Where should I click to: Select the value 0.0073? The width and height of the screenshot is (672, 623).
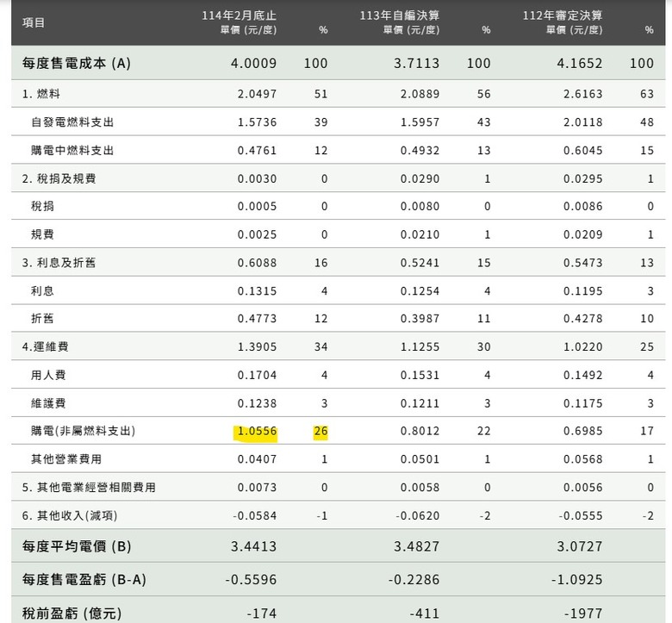pyautogui.click(x=257, y=488)
